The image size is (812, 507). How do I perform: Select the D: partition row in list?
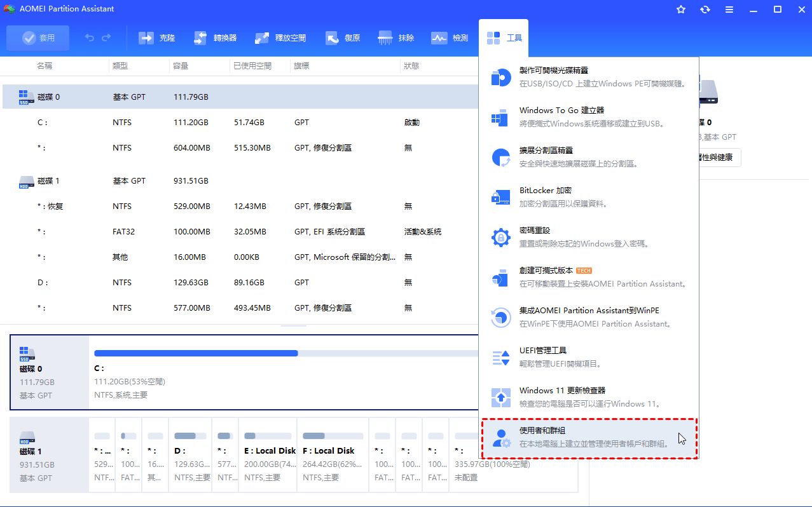[240, 283]
